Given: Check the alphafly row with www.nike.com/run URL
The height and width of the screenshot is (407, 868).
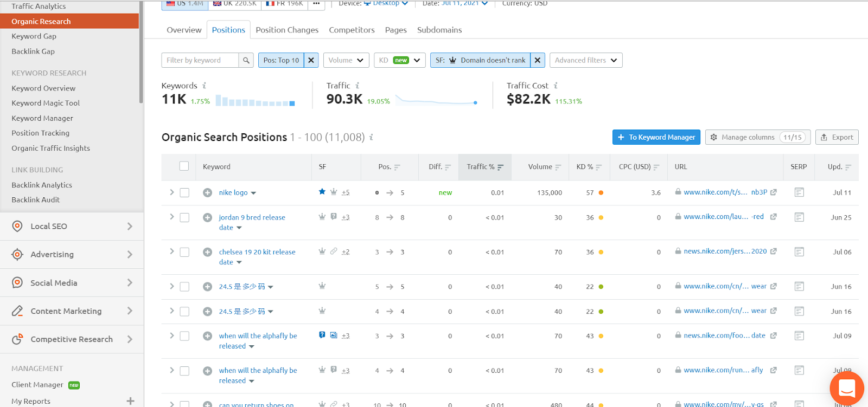Looking at the screenshot, I should [x=184, y=371].
